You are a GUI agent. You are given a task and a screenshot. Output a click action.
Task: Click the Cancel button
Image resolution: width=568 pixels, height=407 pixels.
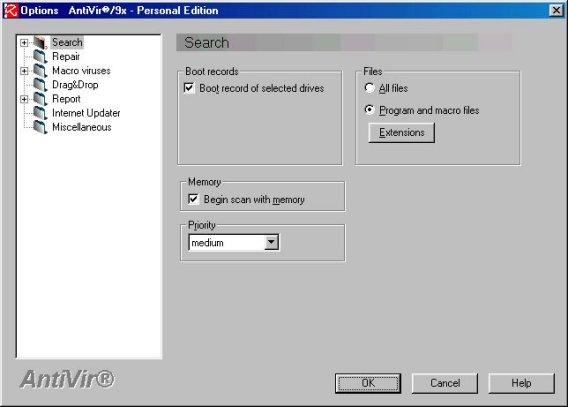pyautogui.click(x=445, y=383)
